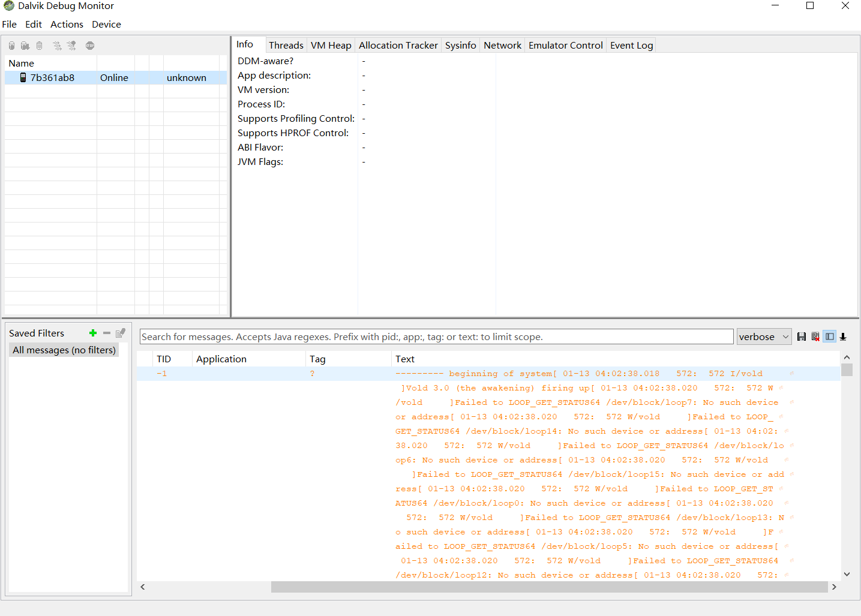The width and height of the screenshot is (861, 616).
Task: Click the Saved Filters label
Action: (x=37, y=333)
